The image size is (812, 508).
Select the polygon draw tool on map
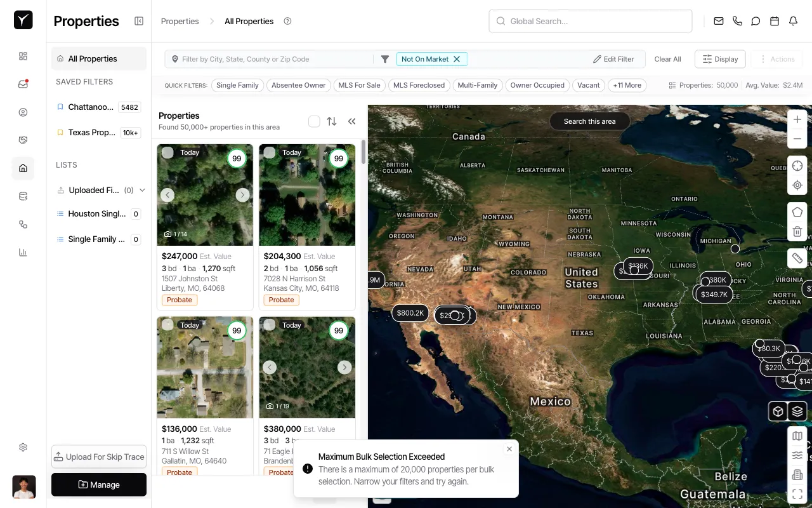pyautogui.click(x=797, y=212)
